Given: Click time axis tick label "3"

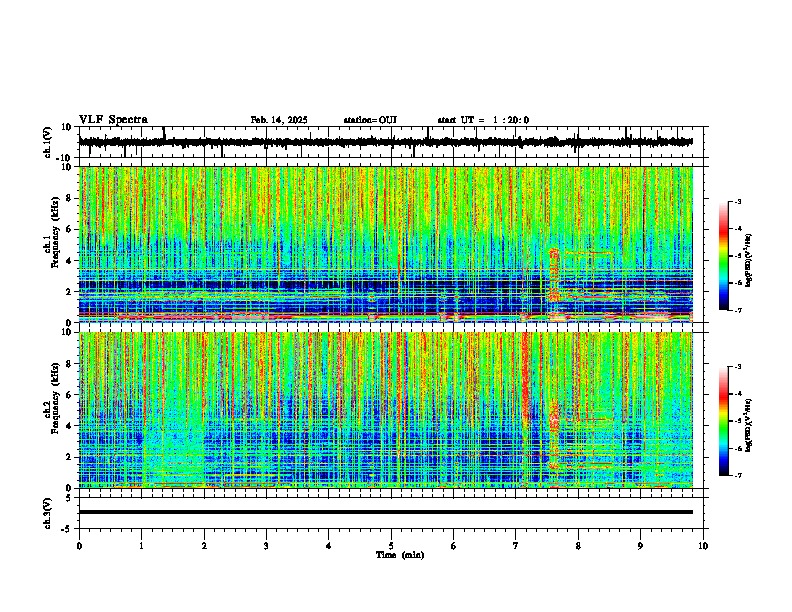Looking at the screenshot, I should click(266, 545).
